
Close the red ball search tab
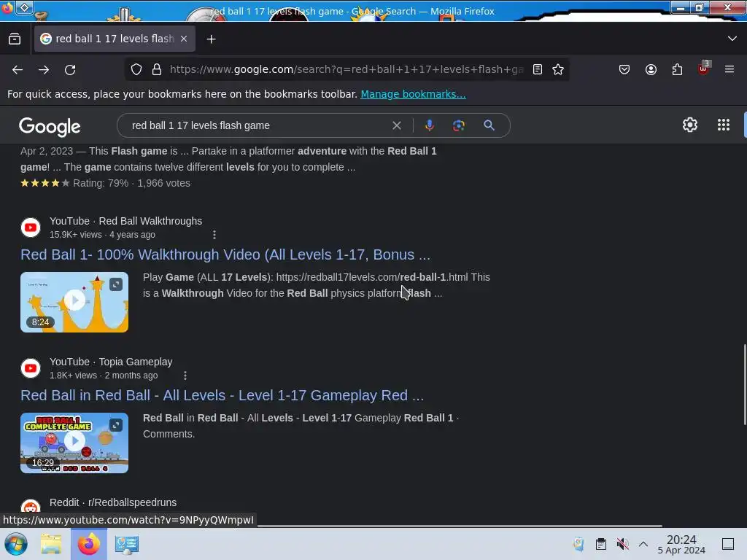tap(184, 39)
